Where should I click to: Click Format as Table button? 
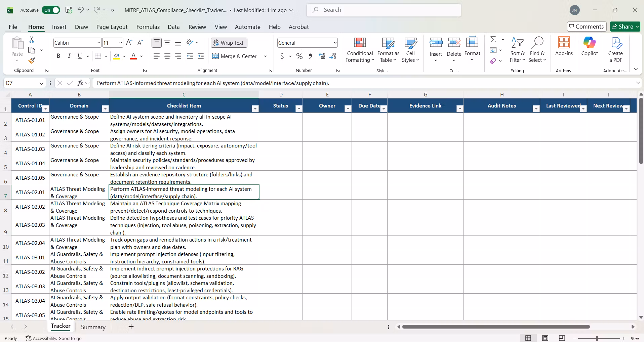pos(388,50)
